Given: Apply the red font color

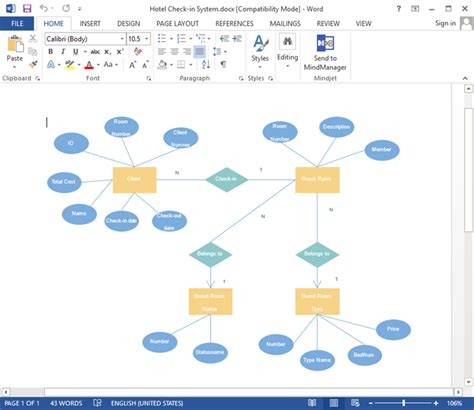Looking at the screenshot, I should (x=89, y=64).
